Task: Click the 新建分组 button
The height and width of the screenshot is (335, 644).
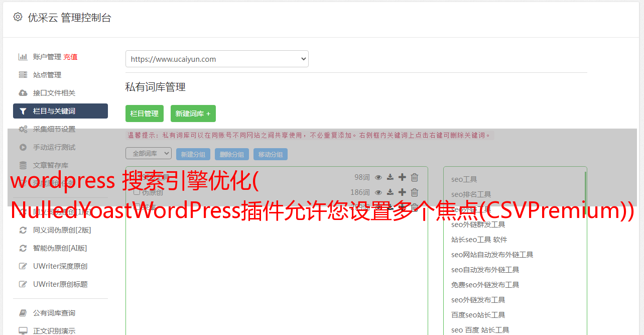Action: (193, 154)
